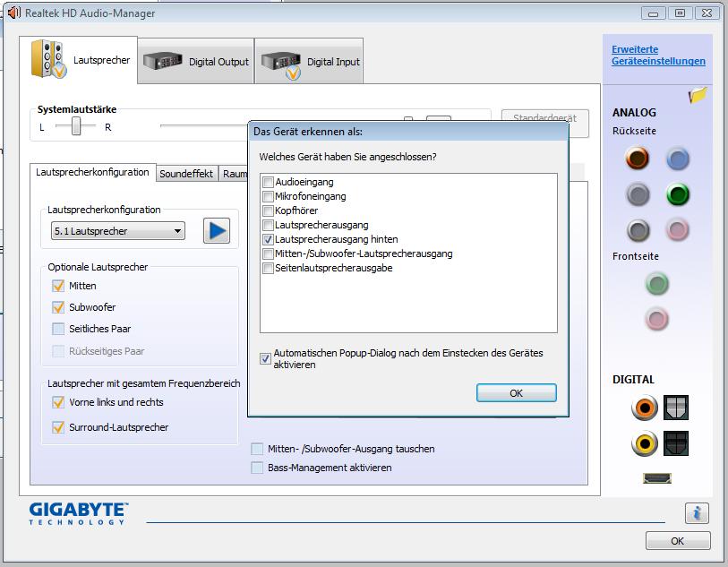Uncheck Lautsprecherausgang hinten

[x=268, y=240]
